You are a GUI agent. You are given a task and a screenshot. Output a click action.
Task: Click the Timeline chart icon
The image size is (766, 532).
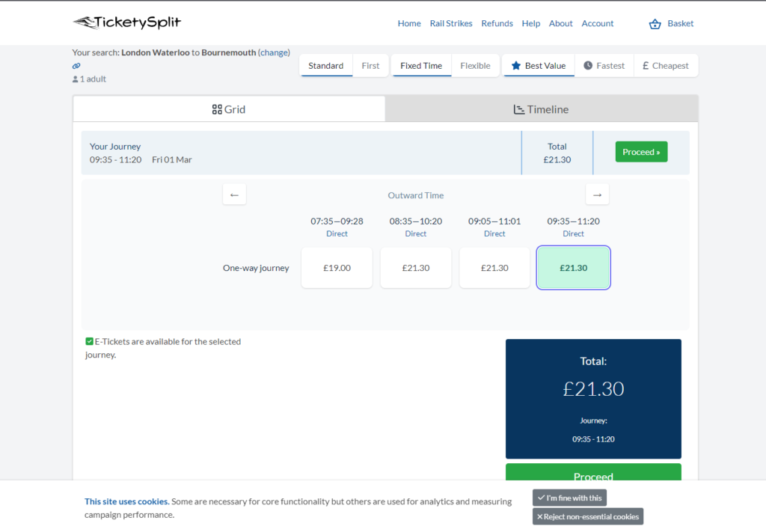[519, 109]
